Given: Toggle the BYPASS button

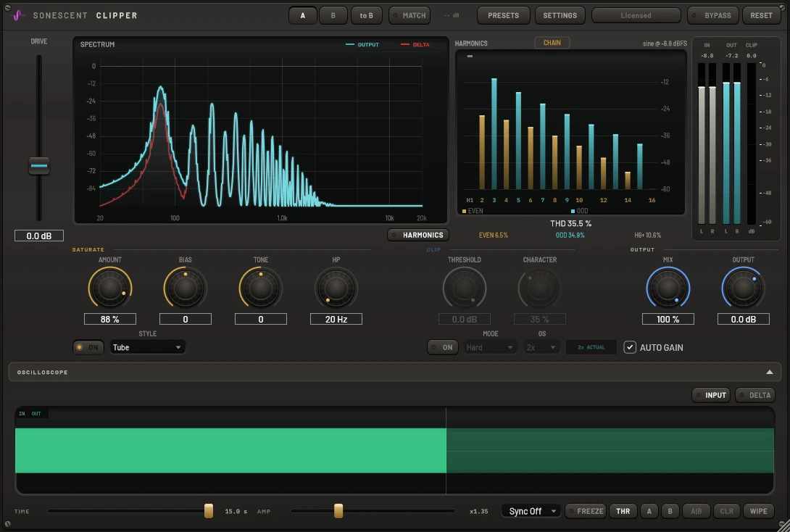Looking at the screenshot, I should [x=713, y=15].
